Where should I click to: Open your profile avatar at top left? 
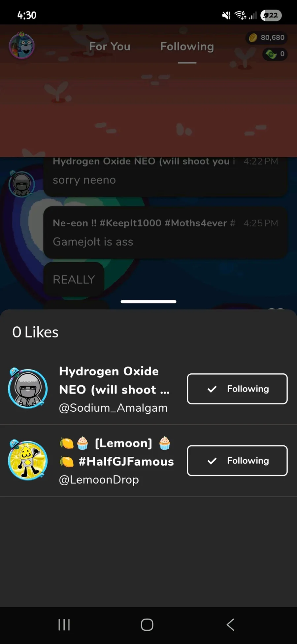[x=22, y=46]
